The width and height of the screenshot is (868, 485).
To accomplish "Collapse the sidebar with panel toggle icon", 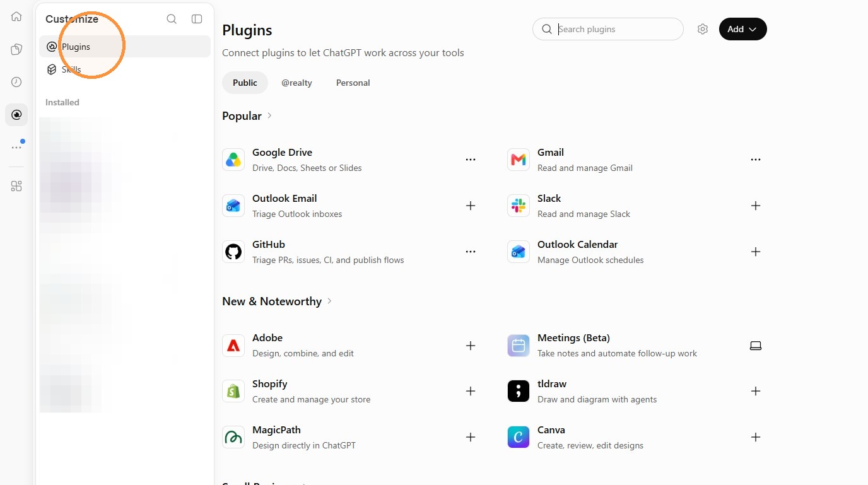I will (197, 19).
